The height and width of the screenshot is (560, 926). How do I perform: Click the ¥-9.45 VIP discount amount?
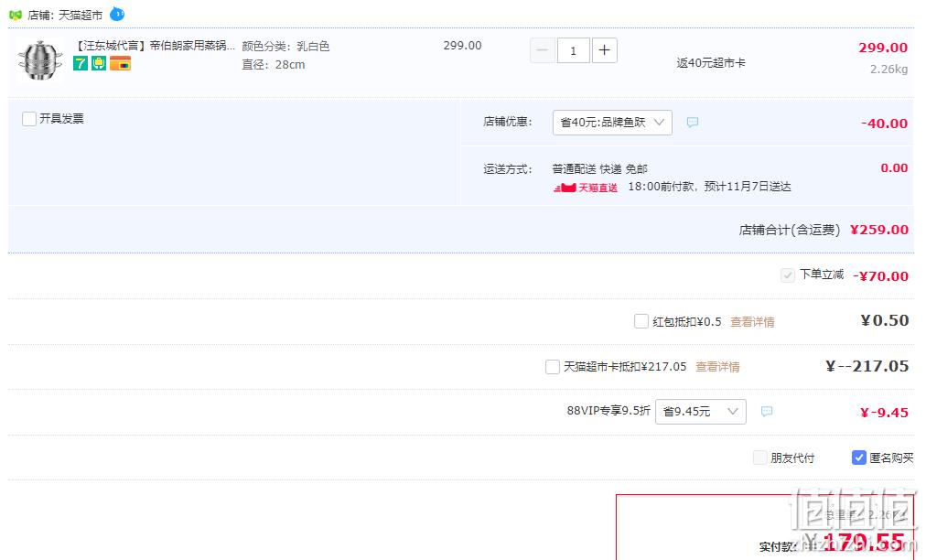pos(884,413)
